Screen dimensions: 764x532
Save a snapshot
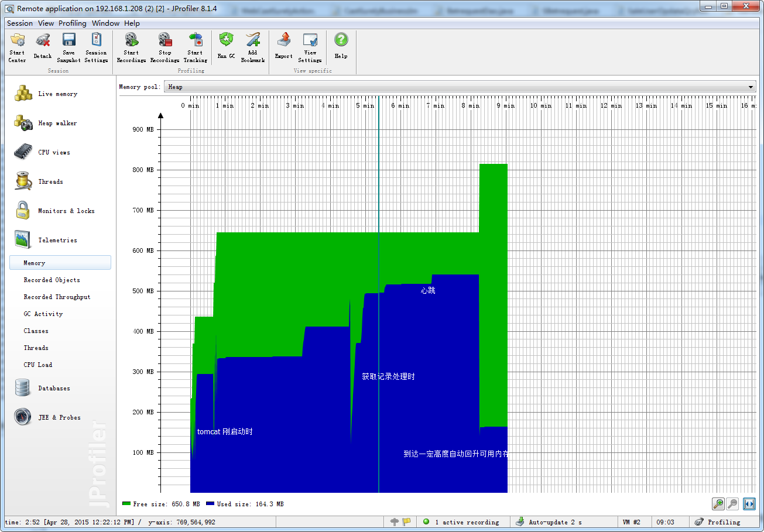pos(69,47)
